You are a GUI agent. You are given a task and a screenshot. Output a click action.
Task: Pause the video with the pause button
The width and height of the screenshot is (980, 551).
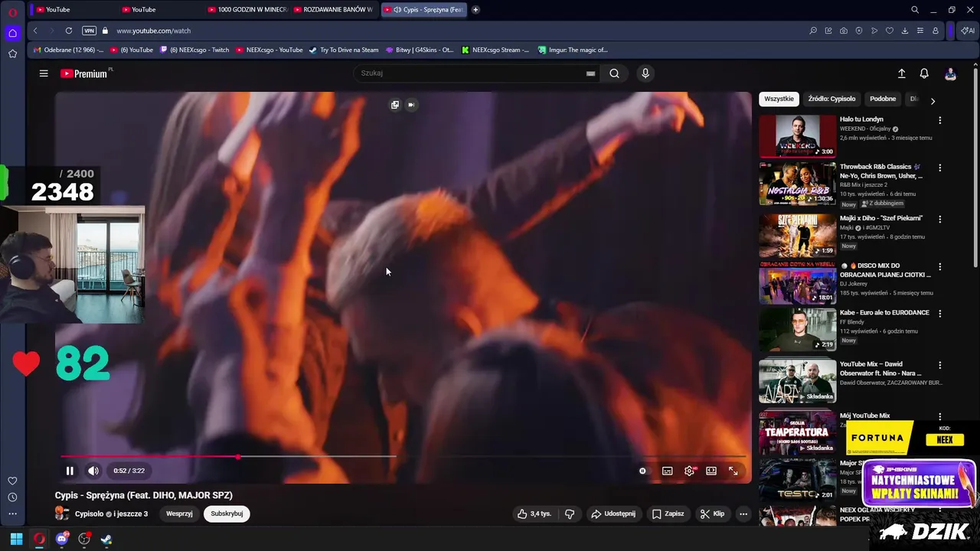point(70,471)
